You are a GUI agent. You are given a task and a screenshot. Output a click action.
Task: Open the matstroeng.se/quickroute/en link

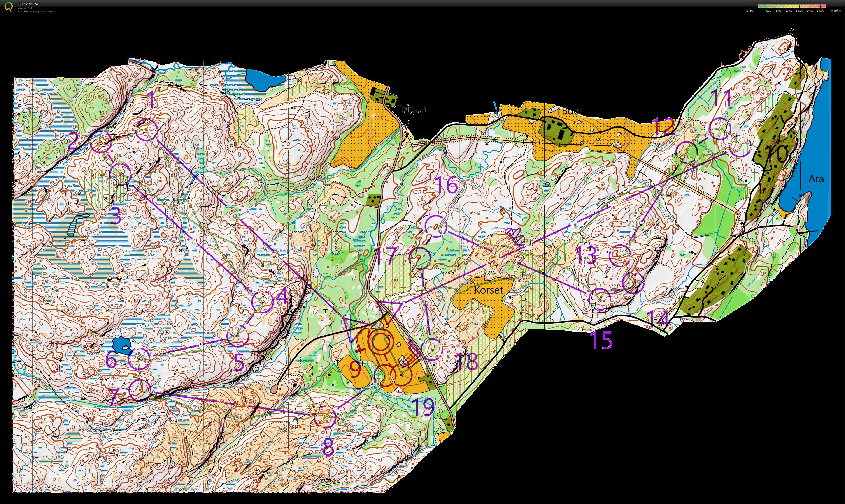[36, 12]
